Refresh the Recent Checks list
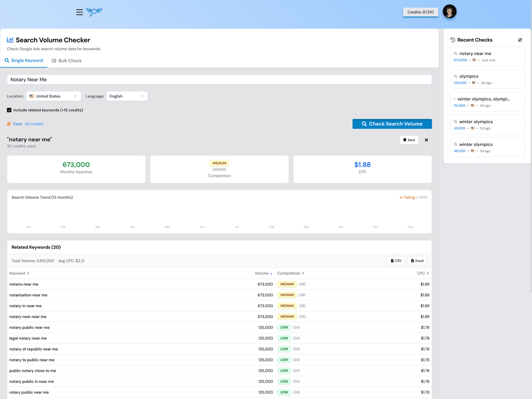Image resolution: width=532 pixels, height=399 pixels. (520, 39)
